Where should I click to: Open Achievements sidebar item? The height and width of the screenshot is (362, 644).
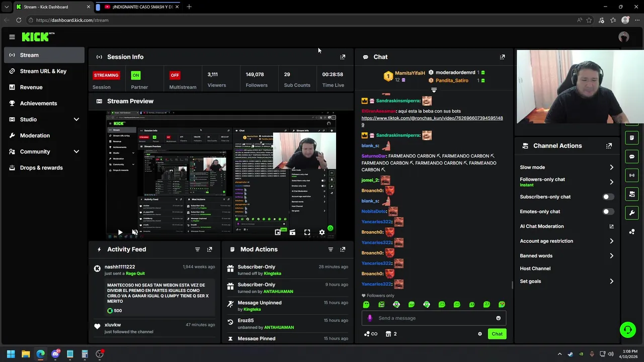pos(44,103)
